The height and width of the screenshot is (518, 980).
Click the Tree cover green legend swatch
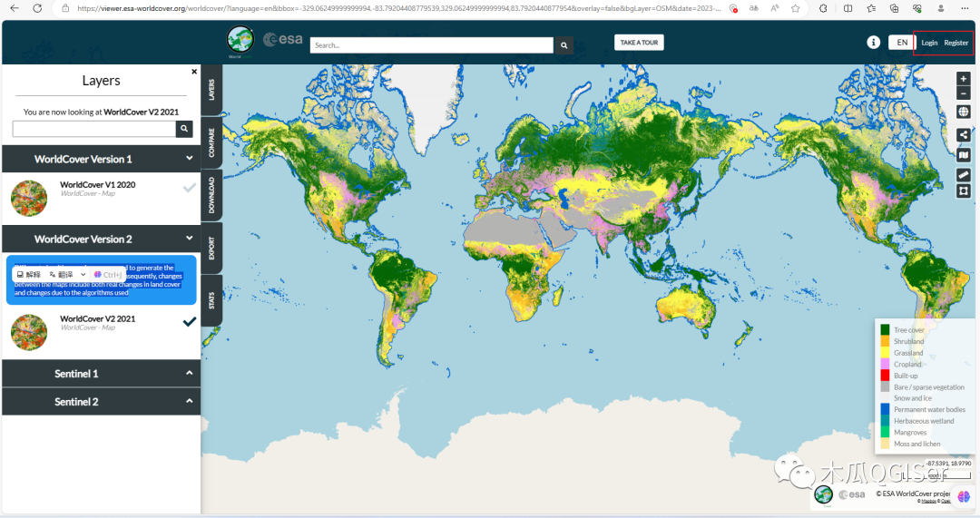click(885, 330)
